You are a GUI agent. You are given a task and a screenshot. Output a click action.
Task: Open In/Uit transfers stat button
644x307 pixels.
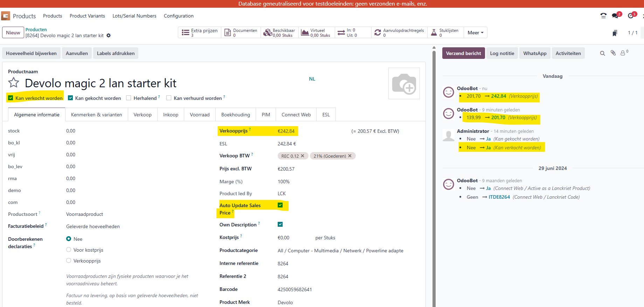point(353,33)
